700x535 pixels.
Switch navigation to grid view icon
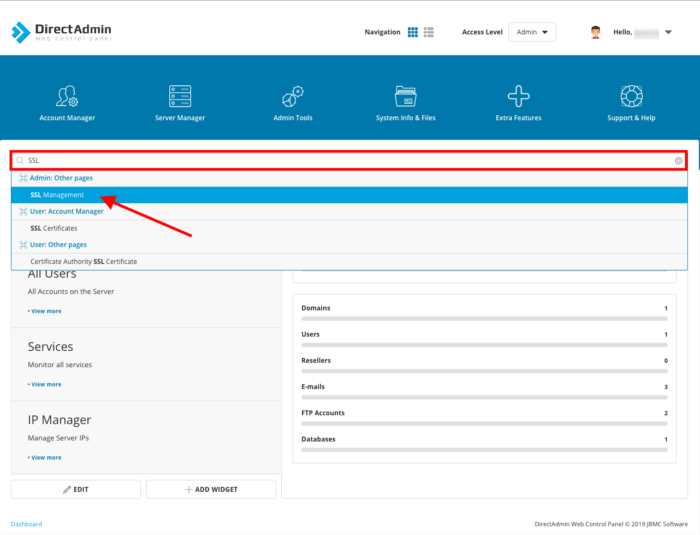413,32
